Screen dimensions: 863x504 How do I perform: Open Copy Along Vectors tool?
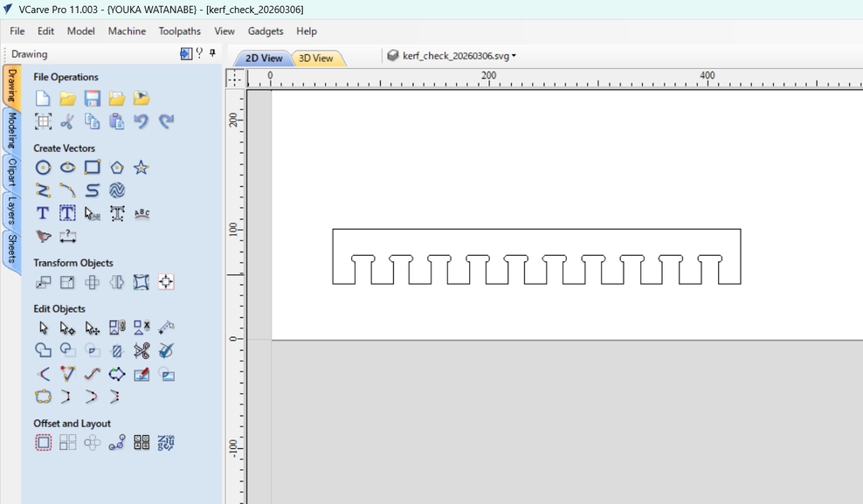point(117,442)
